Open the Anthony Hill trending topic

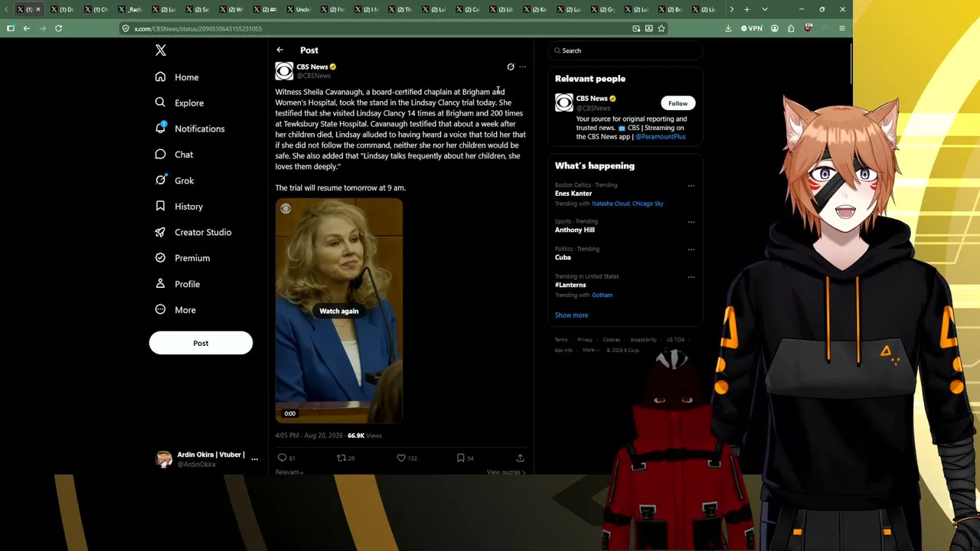click(575, 230)
